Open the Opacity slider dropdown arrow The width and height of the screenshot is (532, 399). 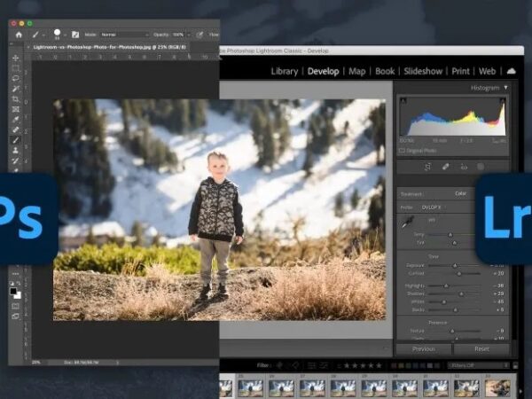[189, 35]
